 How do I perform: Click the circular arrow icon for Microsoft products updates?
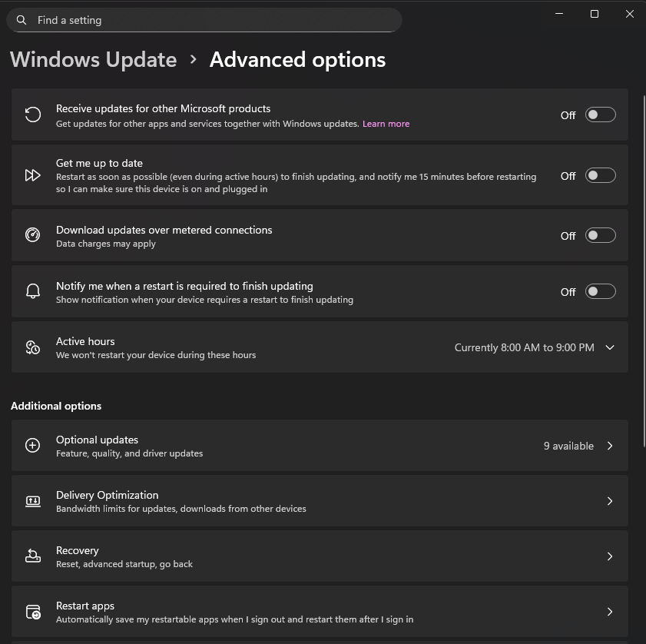(x=32, y=115)
